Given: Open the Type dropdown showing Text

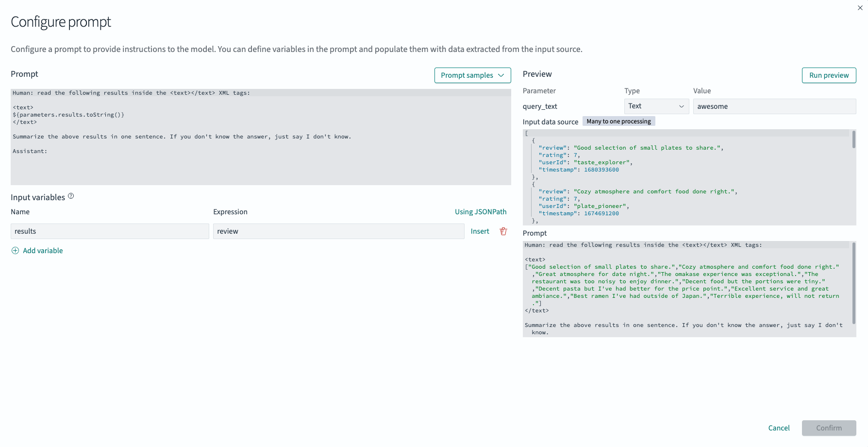Looking at the screenshot, I should [x=656, y=106].
